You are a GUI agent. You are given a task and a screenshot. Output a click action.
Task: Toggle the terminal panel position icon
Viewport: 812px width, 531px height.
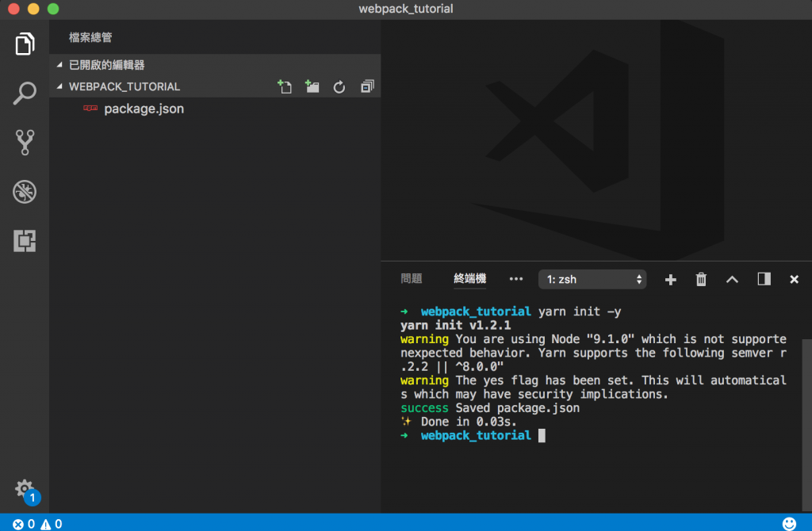[764, 280]
